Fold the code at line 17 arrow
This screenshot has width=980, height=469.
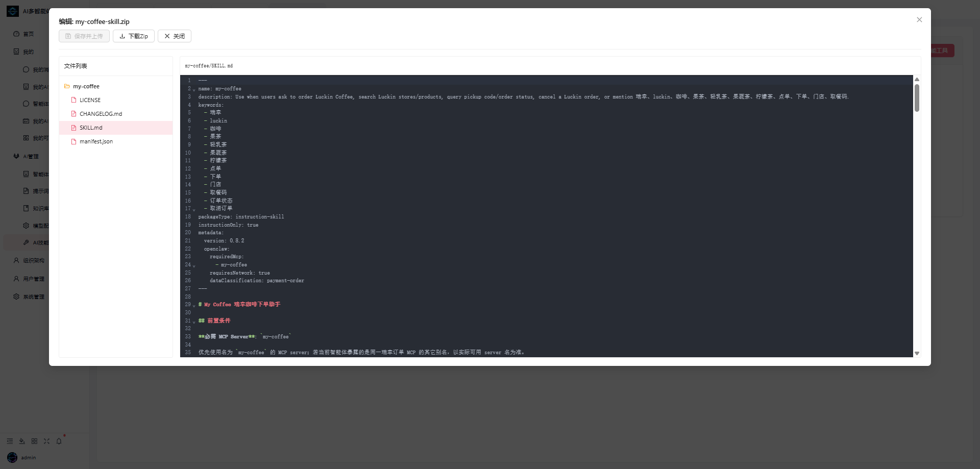pos(194,209)
